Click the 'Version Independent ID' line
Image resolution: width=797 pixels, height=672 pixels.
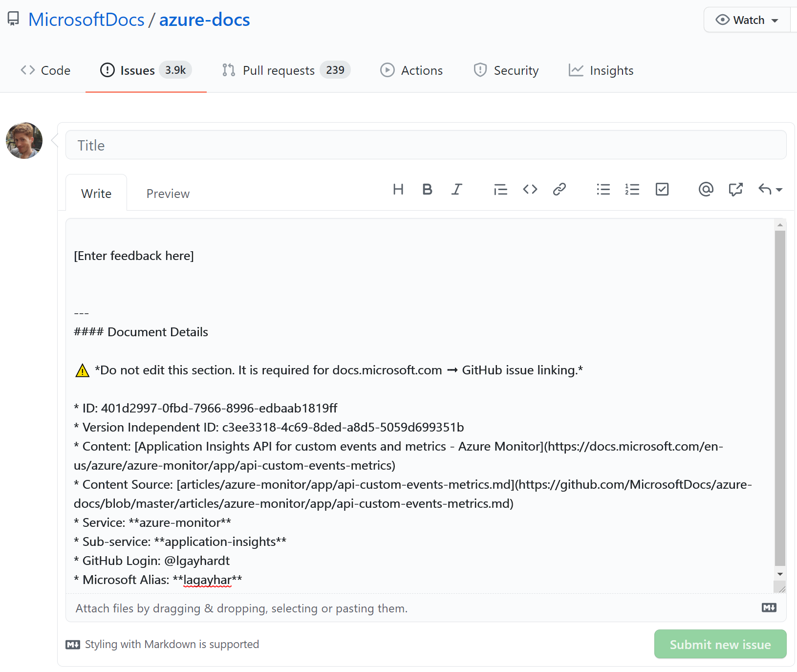point(269,427)
